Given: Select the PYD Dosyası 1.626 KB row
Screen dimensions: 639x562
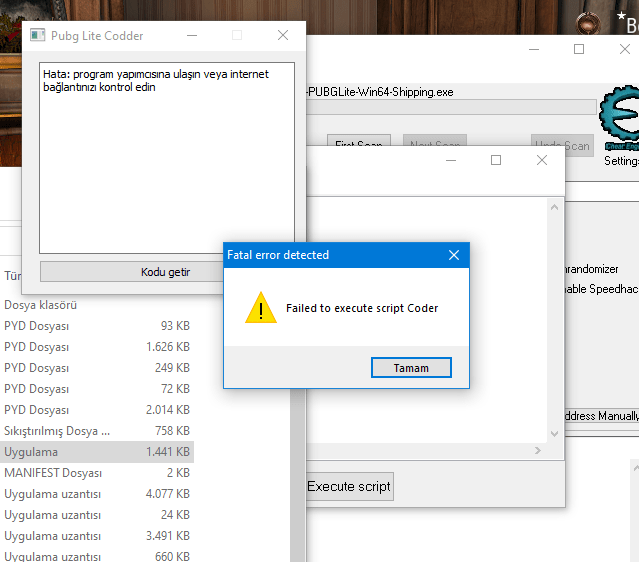Looking at the screenshot, I should (97, 347).
